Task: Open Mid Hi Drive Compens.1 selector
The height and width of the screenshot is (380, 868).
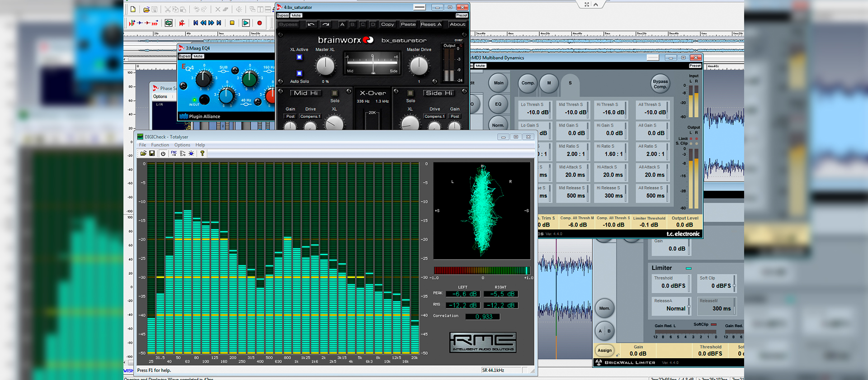Action: [x=310, y=116]
